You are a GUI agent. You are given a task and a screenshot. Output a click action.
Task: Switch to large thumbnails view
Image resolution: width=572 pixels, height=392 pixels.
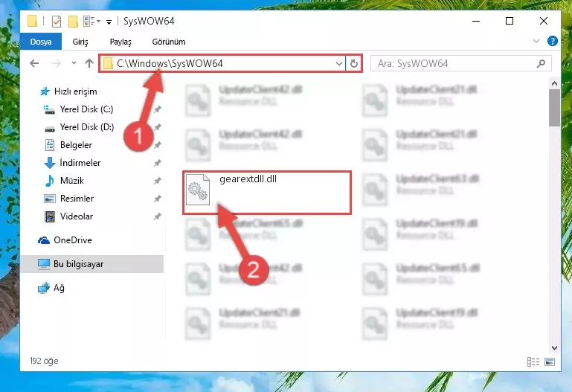point(550,362)
